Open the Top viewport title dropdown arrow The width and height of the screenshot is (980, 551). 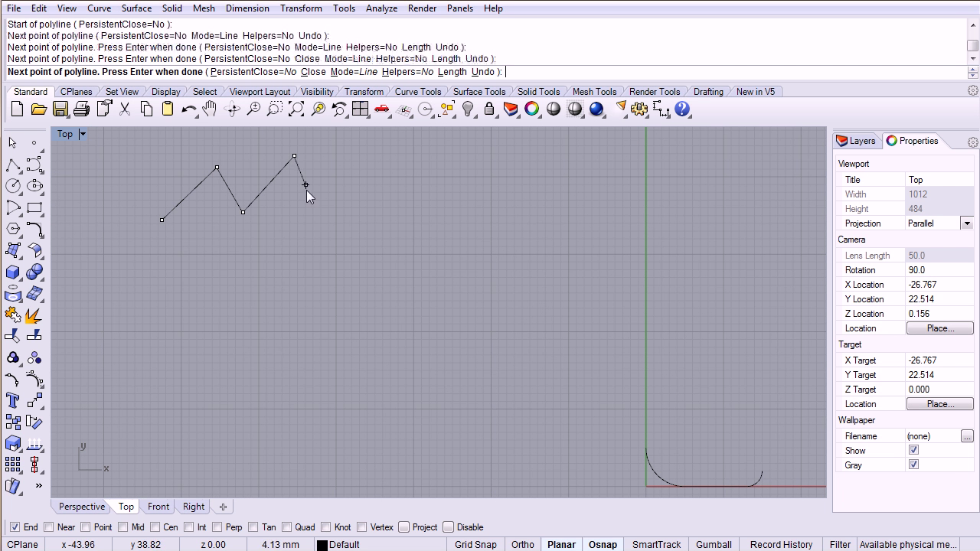click(x=82, y=134)
